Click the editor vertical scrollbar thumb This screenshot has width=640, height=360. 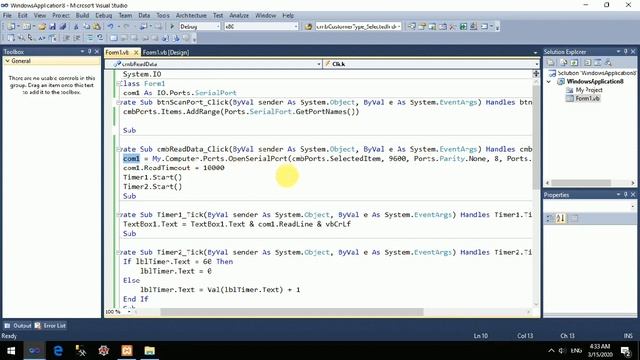point(536,137)
